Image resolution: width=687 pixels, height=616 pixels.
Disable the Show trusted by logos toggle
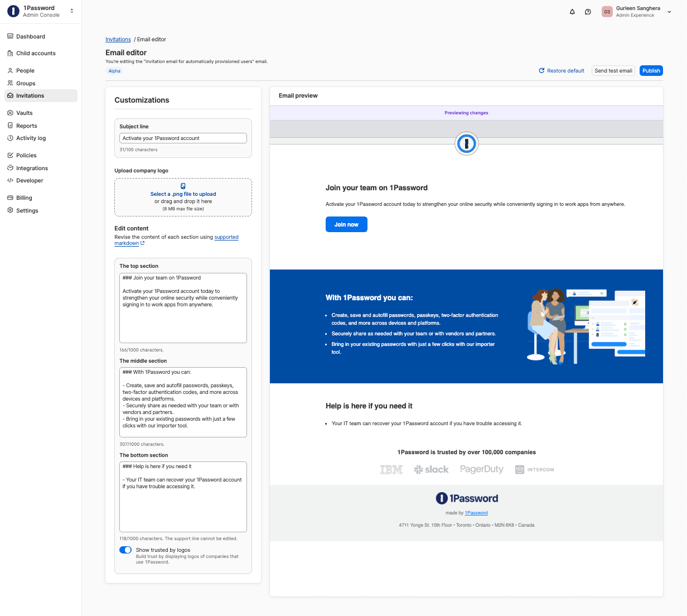(x=125, y=550)
